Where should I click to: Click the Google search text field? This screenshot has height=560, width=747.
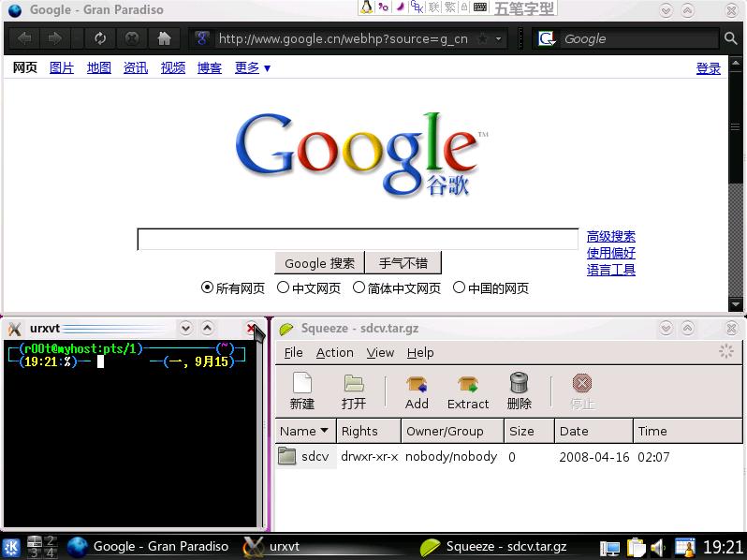tap(358, 240)
